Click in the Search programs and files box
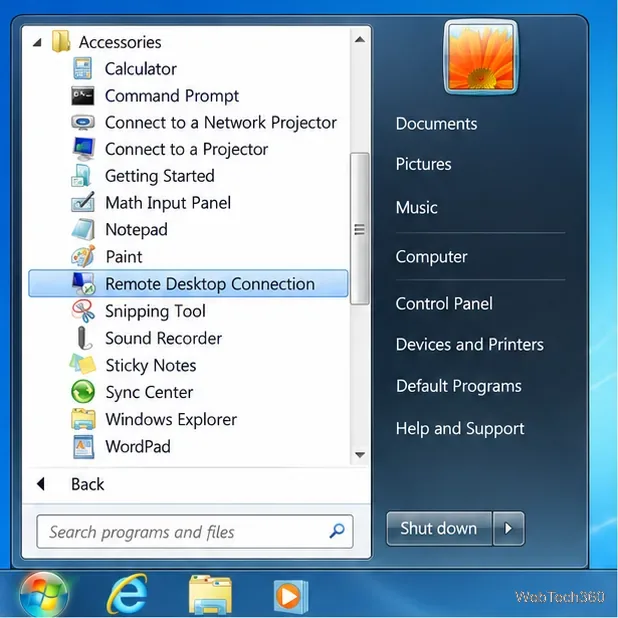Viewport: 618px width, 618px height. click(x=195, y=531)
